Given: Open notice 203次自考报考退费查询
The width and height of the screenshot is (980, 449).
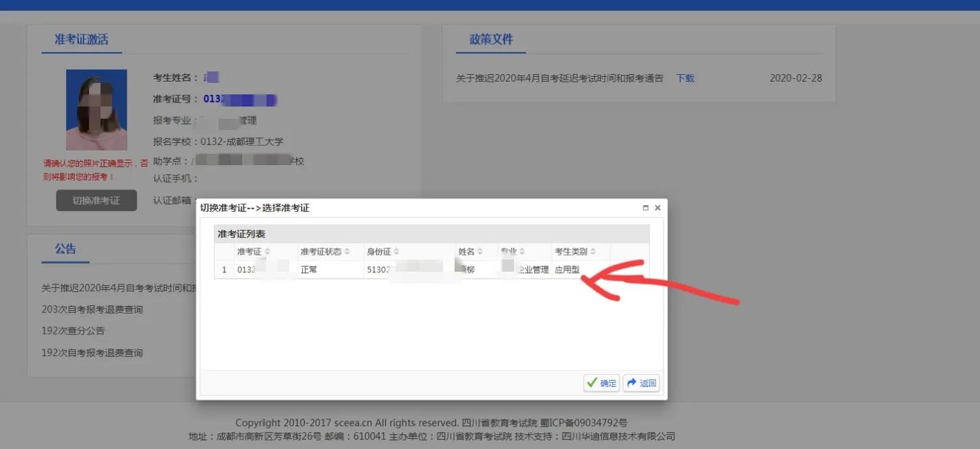Looking at the screenshot, I should (x=92, y=309).
